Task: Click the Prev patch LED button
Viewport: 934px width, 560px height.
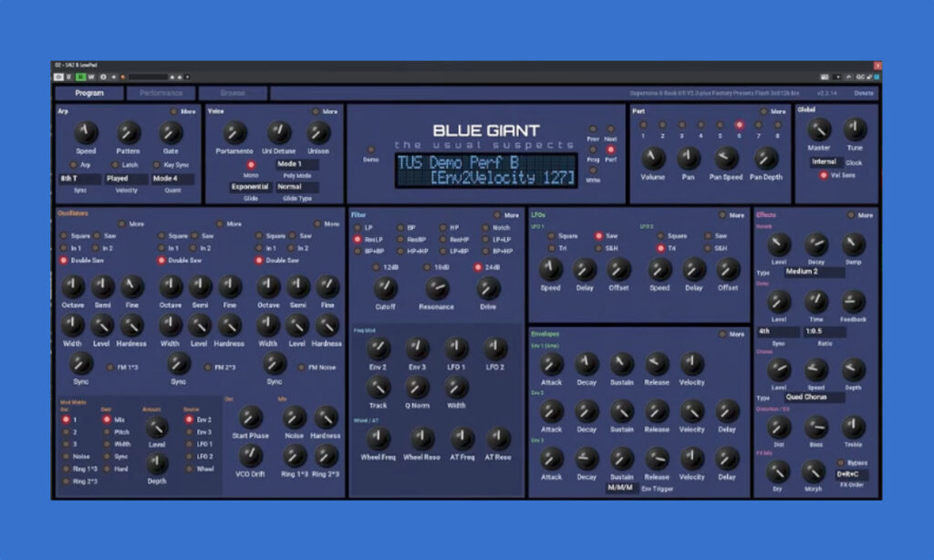Action: 593,129
